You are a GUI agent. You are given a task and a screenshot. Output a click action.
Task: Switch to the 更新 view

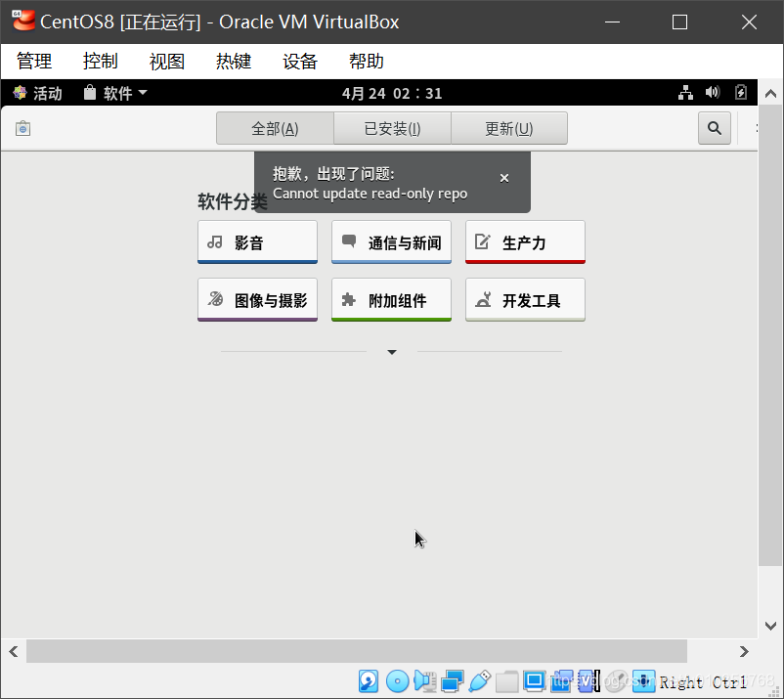[508, 127]
